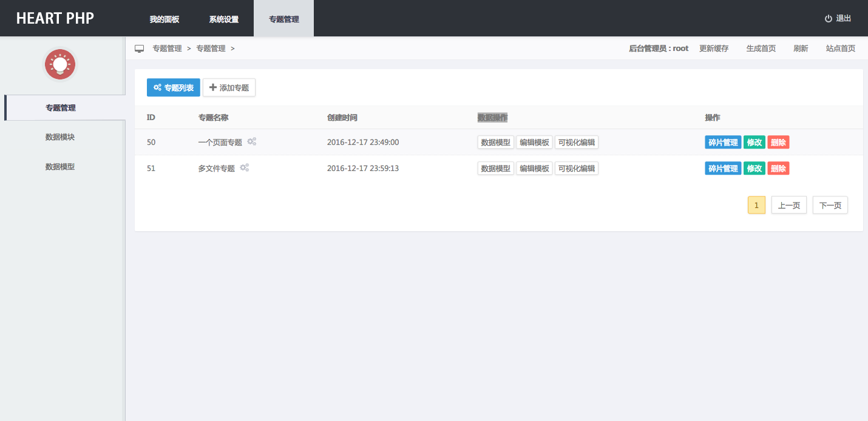
Task: Click the monitor icon in the breadcrumb bar
Action: 140,49
